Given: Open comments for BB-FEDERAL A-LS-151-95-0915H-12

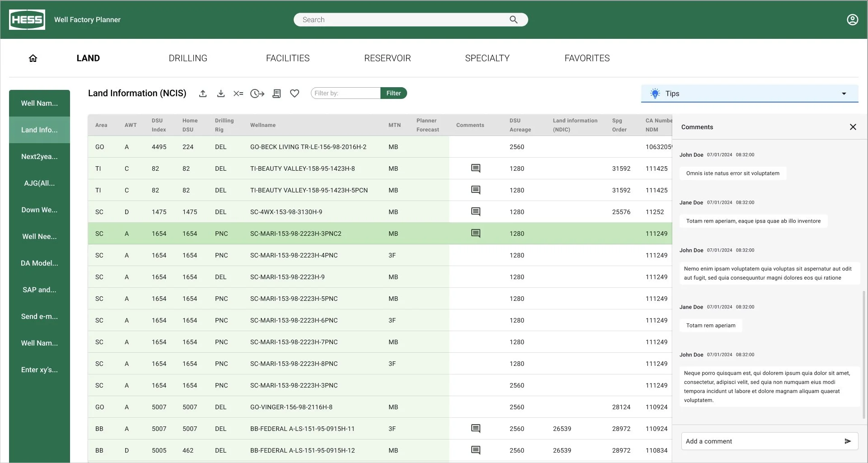Looking at the screenshot, I should pos(476,450).
